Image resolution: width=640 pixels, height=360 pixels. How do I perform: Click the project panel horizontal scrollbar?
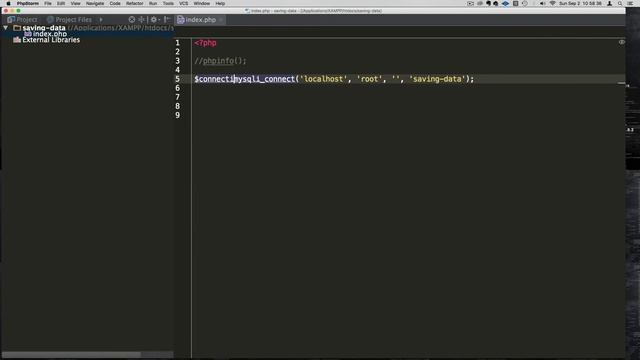click(71, 355)
